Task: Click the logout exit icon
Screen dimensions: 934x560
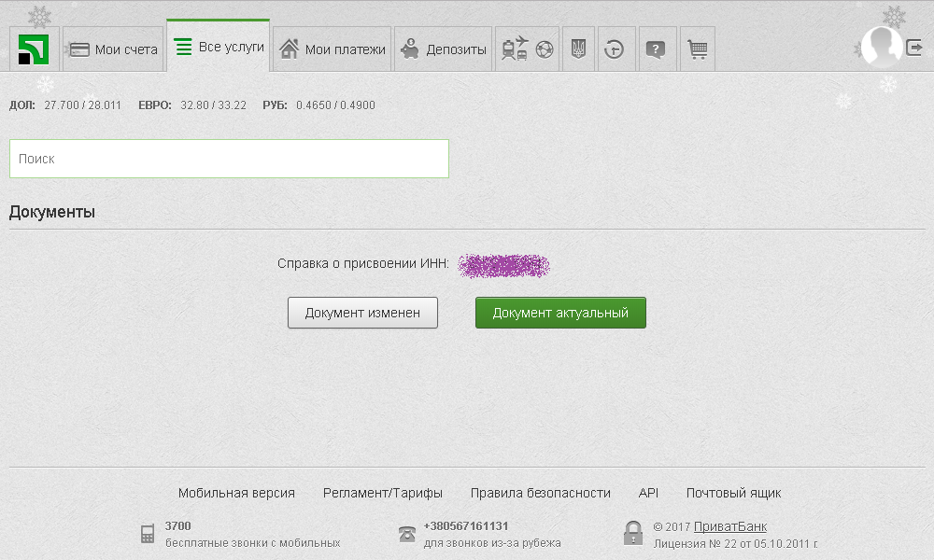Action: [914, 47]
